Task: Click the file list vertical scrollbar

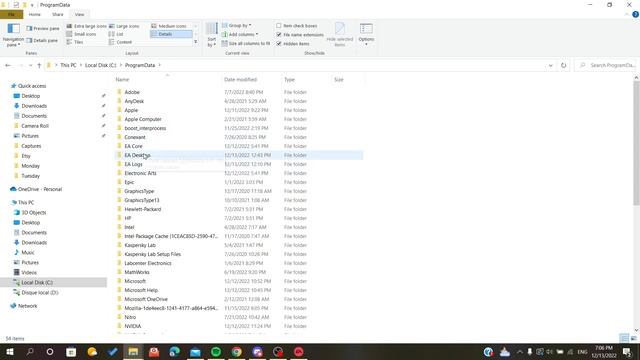Action: click(x=636, y=143)
